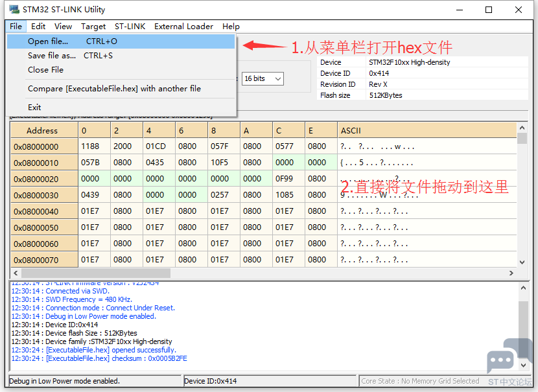Image resolution: width=538 pixels, height=392 pixels.
Task: Choose Open file... menu entry
Action: (x=121, y=41)
